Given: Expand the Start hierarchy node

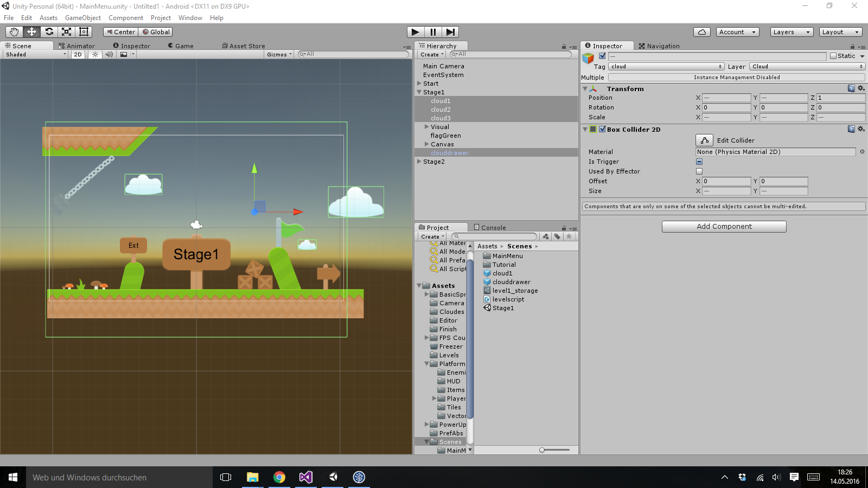Looking at the screenshot, I should (419, 84).
